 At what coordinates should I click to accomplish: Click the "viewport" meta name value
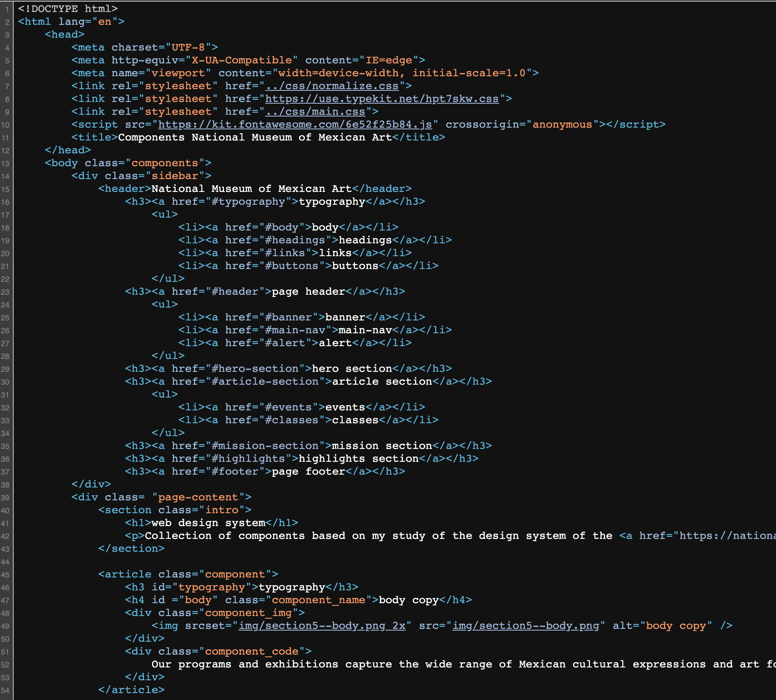tap(178, 73)
